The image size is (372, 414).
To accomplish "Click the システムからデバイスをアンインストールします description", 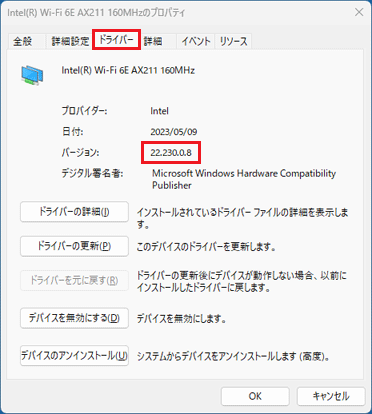I will pos(233,356).
